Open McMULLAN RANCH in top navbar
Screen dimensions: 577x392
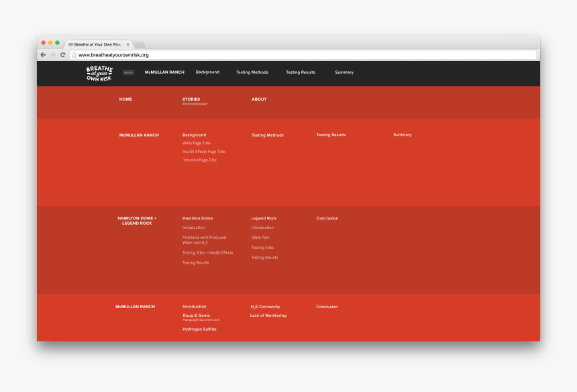[164, 72]
